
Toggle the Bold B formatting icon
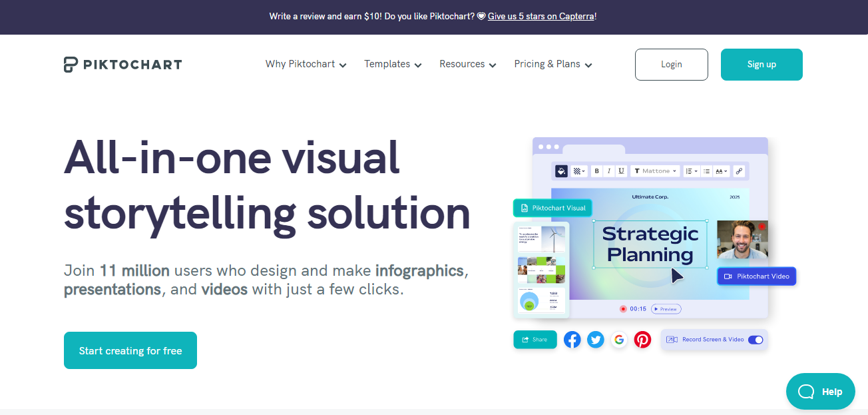tap(596, 171)
